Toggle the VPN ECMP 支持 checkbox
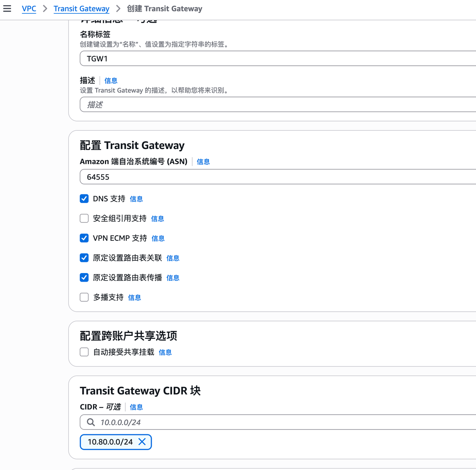The height and width of the screenshot is (470, 476). pos(84,238)
